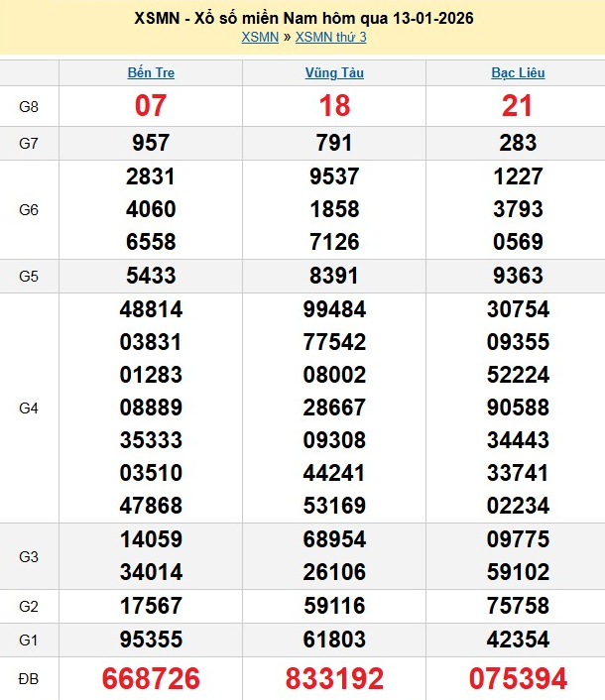Click G2 number 17567
This screenshot has width=605, height=700.
(151, 606)
